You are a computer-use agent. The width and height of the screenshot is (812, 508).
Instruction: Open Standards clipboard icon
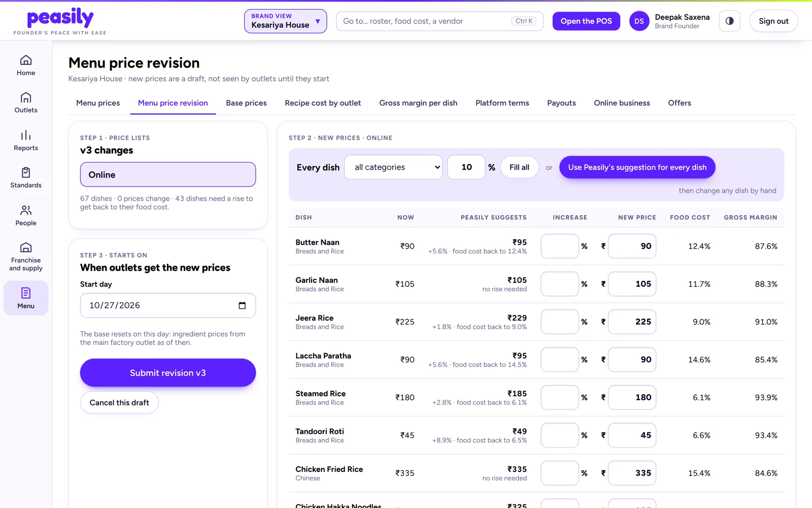(x=26, y=173)
